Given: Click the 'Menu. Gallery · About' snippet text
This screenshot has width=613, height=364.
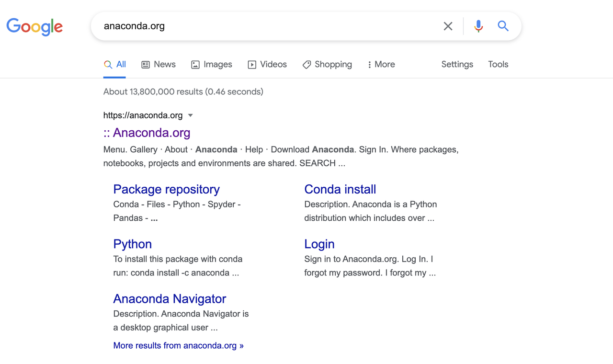Looking at the screenshot, I should 281,157.
